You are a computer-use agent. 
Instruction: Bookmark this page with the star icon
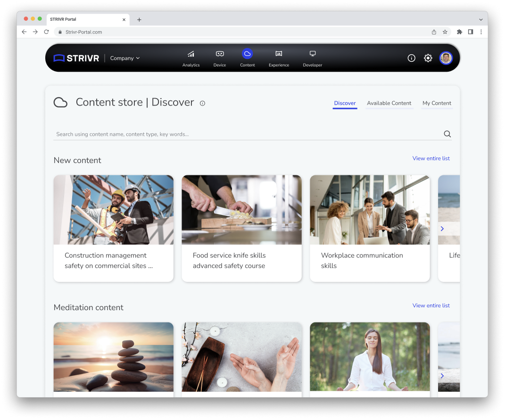coord(445,32)
